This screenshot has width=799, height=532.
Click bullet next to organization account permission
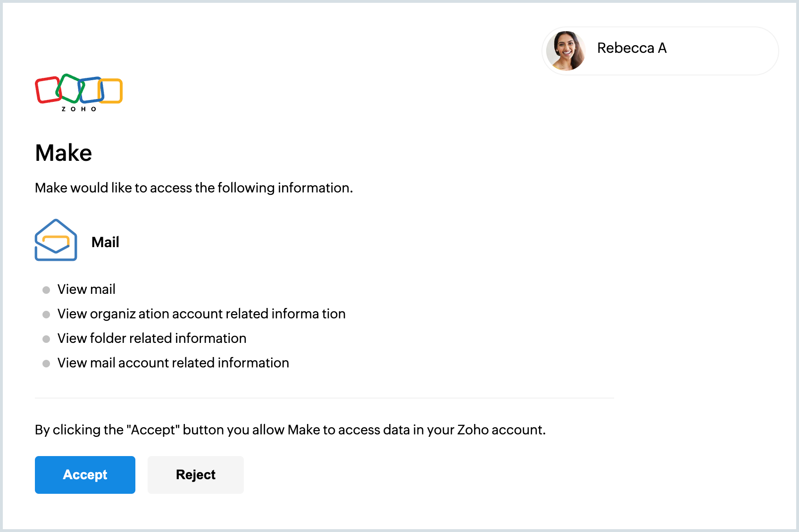coord(46,315)
